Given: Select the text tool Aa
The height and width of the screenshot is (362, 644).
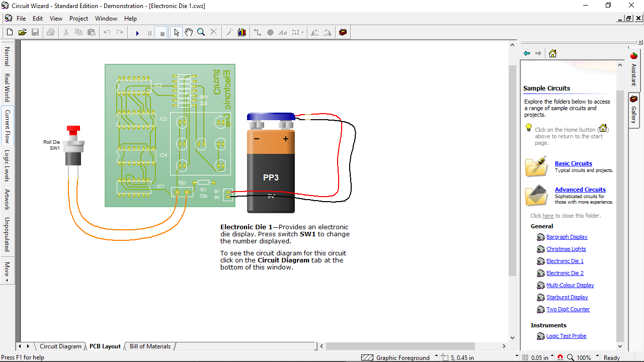Looking at the screenshot, I should coord(283,32).
